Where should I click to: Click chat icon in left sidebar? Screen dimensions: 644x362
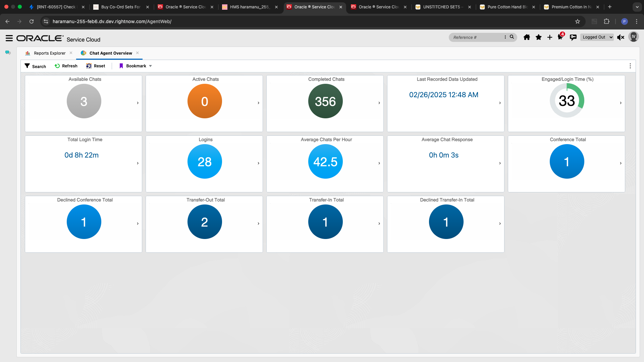[x=8, y=53]
